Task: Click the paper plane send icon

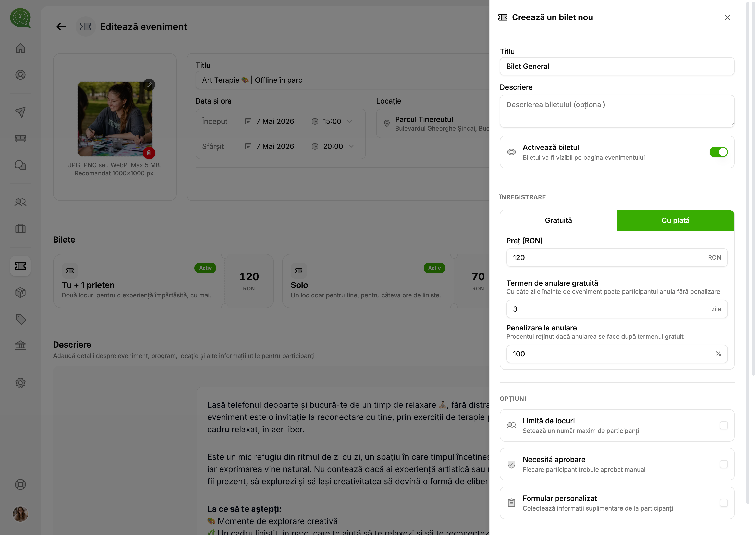Action: coord(20,112)
